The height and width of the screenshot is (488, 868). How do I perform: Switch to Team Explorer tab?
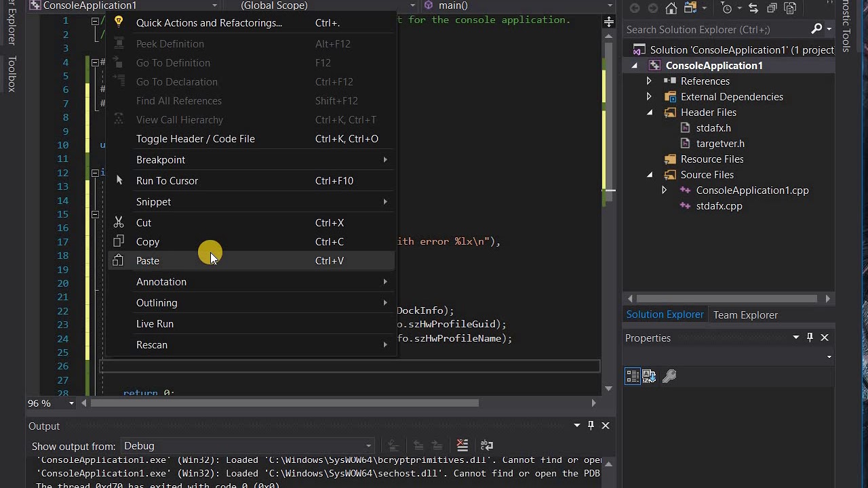point(745,314)
